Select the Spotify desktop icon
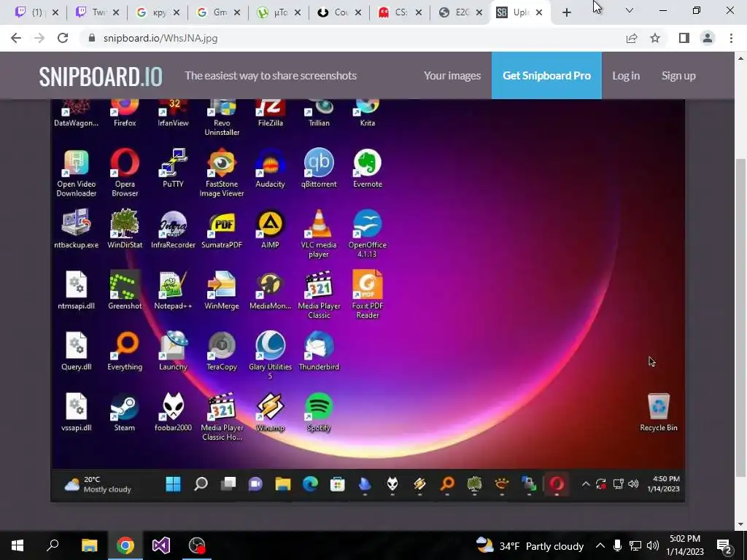Viewport: 747px width, 560px height. (319, 412)
